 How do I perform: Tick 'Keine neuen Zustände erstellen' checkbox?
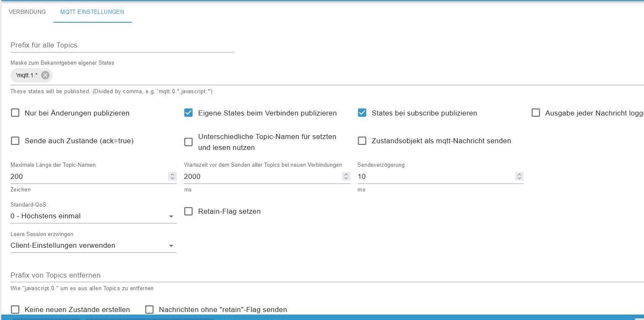click(15, 310)
